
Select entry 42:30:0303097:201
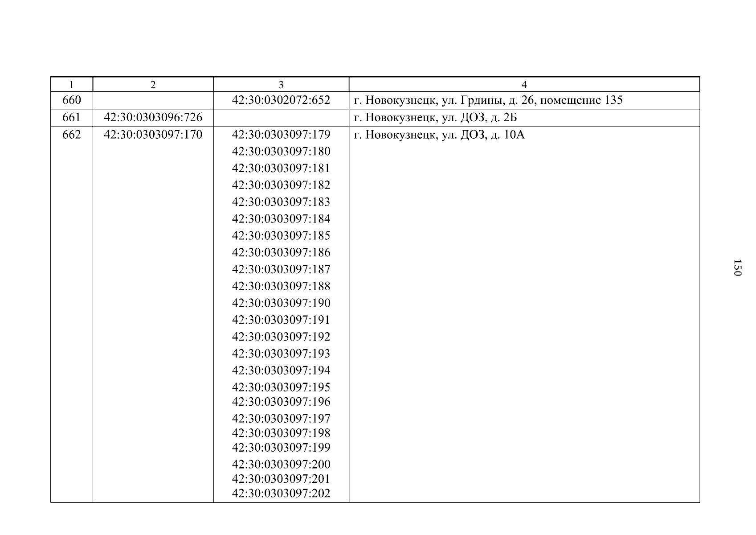point(281,479)
